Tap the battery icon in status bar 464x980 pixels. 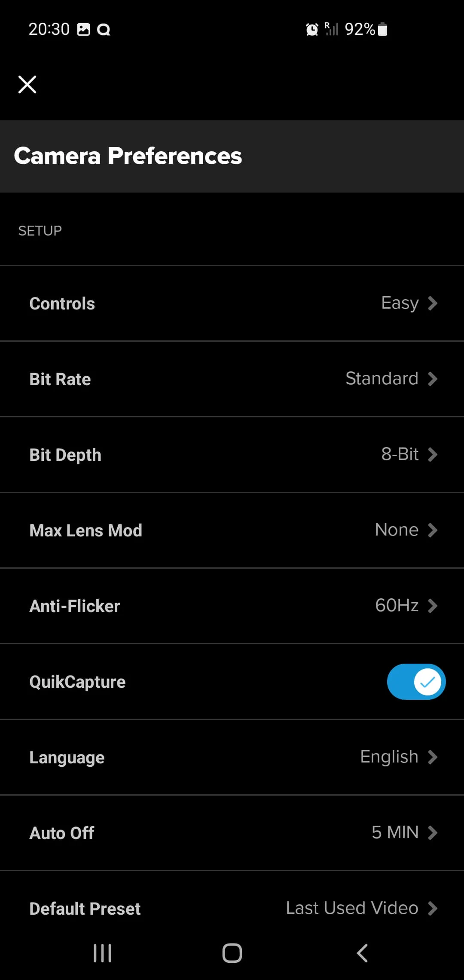coord(382,29)
